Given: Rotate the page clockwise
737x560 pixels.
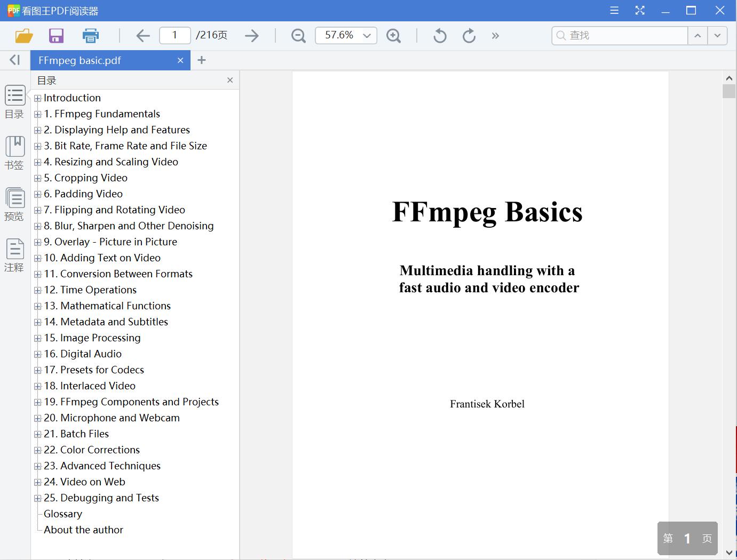Looking at the screenshot, I should pos(469,36).
